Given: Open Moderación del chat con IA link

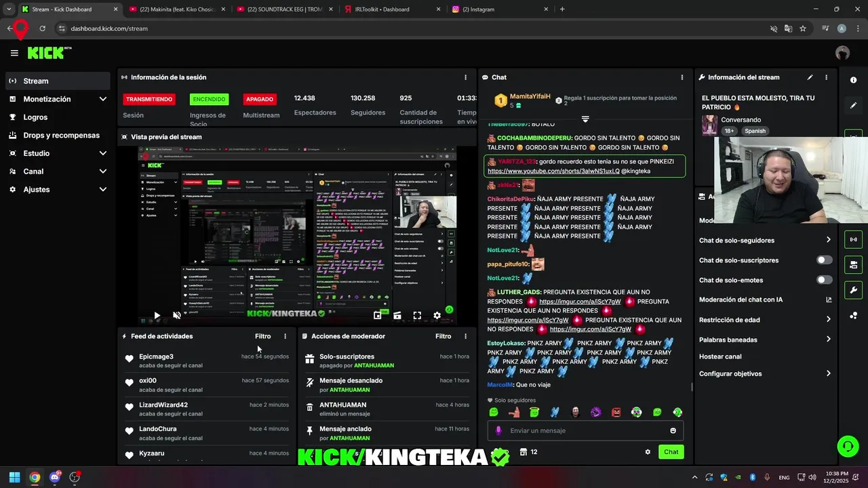Looking at the screenshot, I should coord(766,300).
